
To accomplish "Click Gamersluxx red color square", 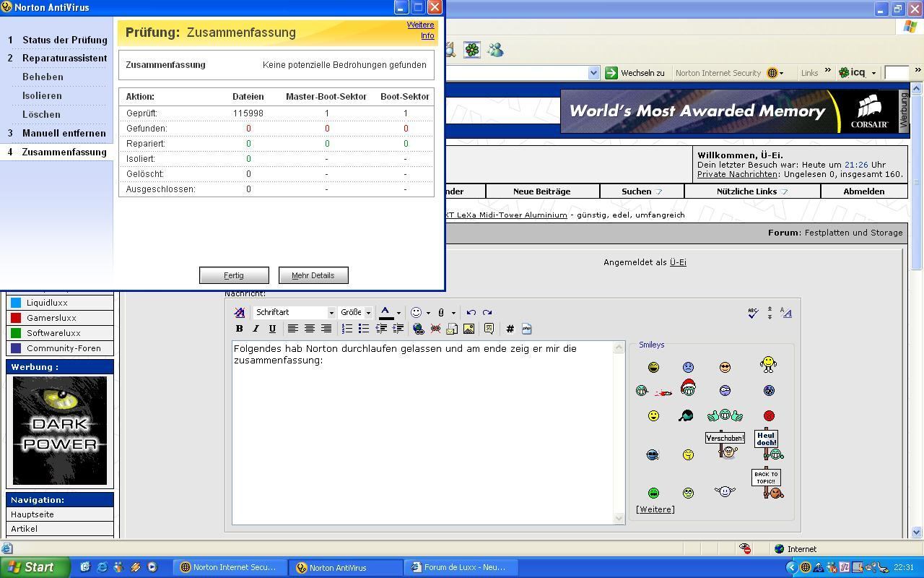I will coord(15,318).
